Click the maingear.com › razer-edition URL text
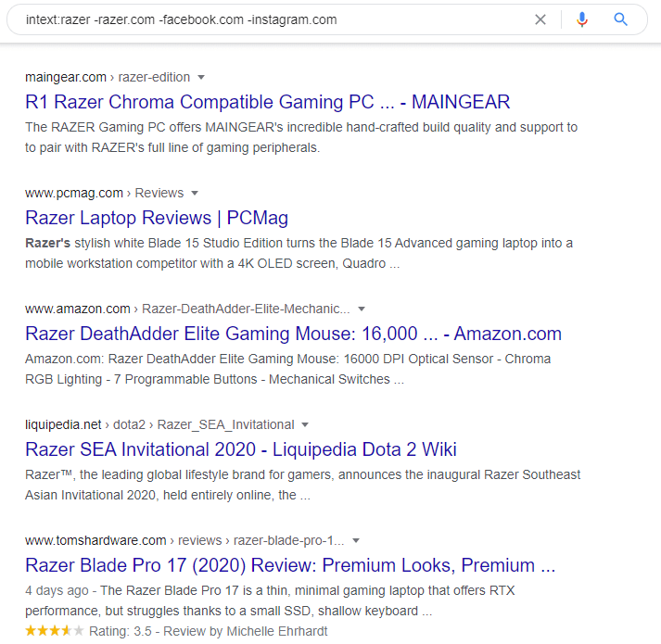This screenshot has height=644, width=661. pyautogui.click(x=108, y=78)
